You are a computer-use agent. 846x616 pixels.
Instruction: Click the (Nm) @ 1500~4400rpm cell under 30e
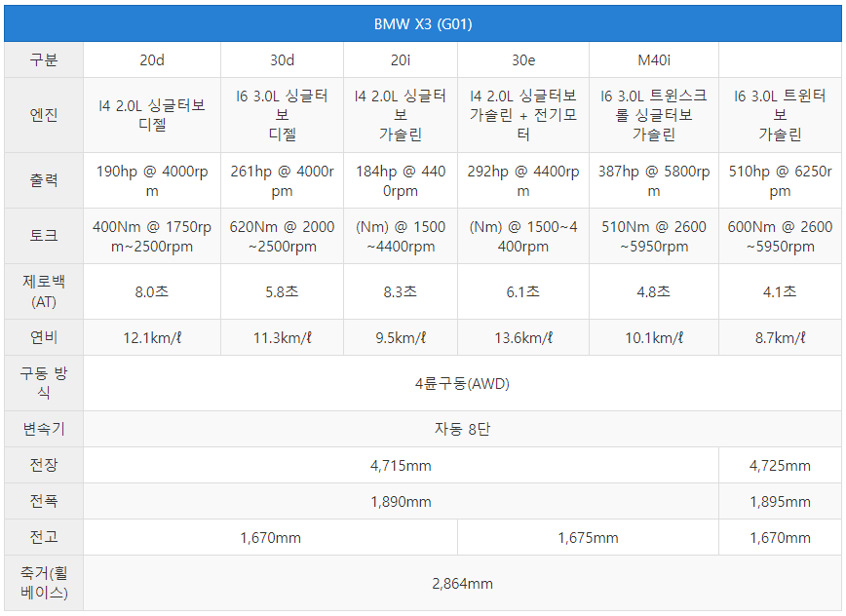(523, 236)
